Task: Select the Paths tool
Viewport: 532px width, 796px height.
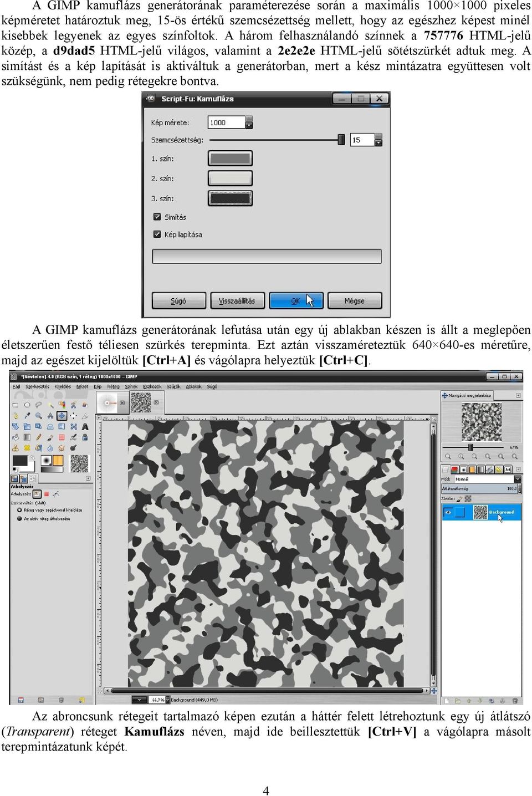Action: coord(16,416)
